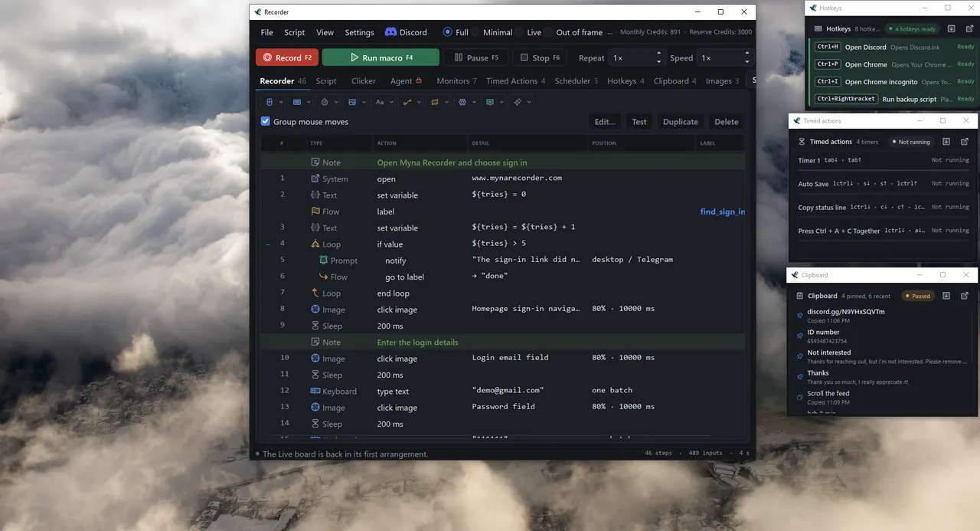Click the hourglass icon in Timed actions header
The image size is (980, 531).
802,142
